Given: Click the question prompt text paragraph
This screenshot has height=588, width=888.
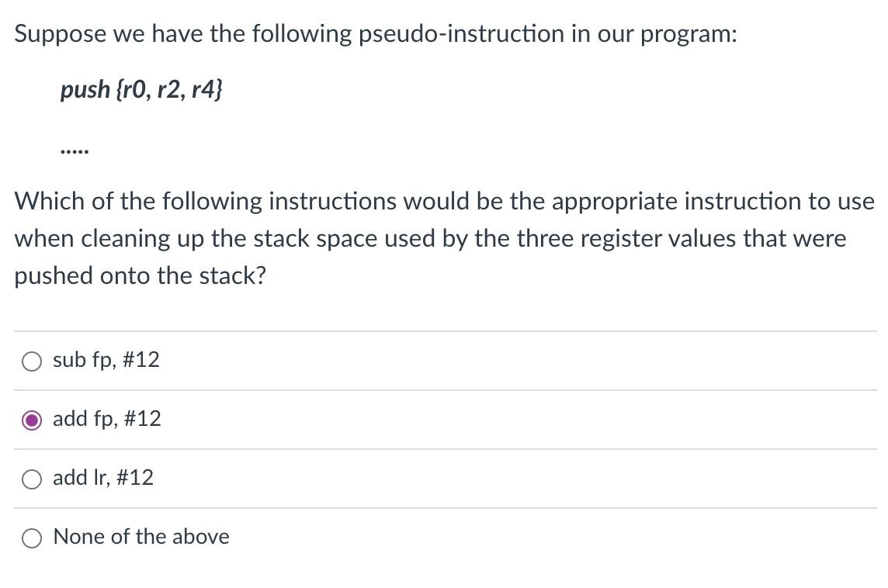Looking at the screenshot, I should pos(442,238).
